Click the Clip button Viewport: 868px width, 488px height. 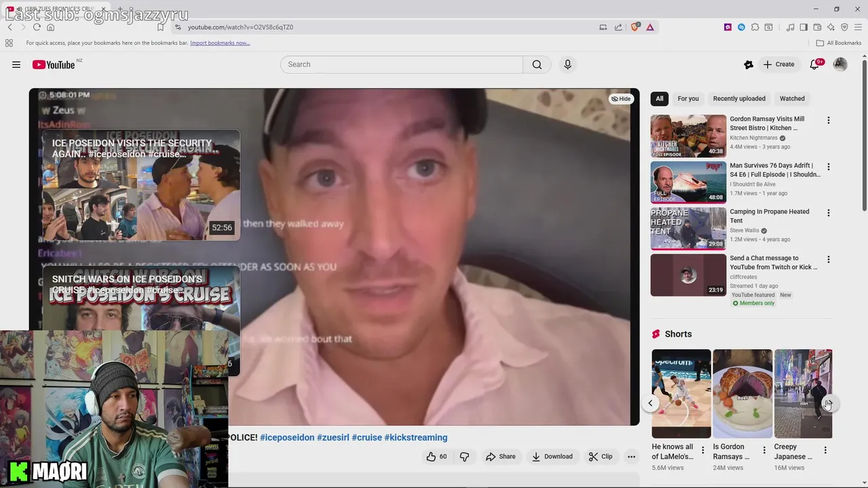(x=601, y=457)
